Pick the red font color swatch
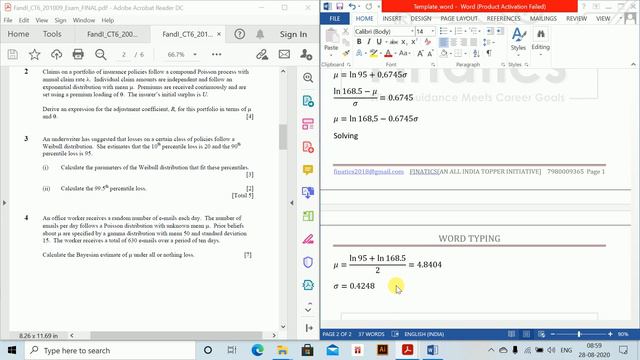 pos(388,53)
